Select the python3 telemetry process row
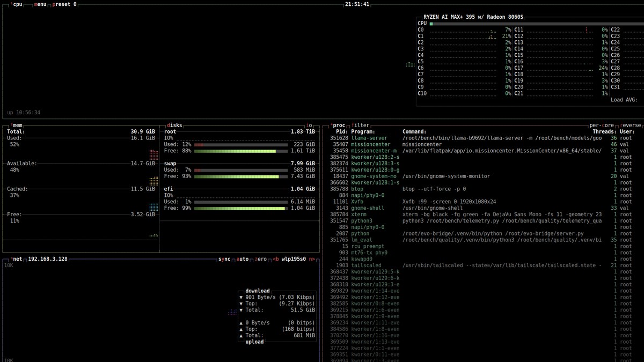Viewport: 644px width, 362px height. pyautogui.click(x=482, y=220)
